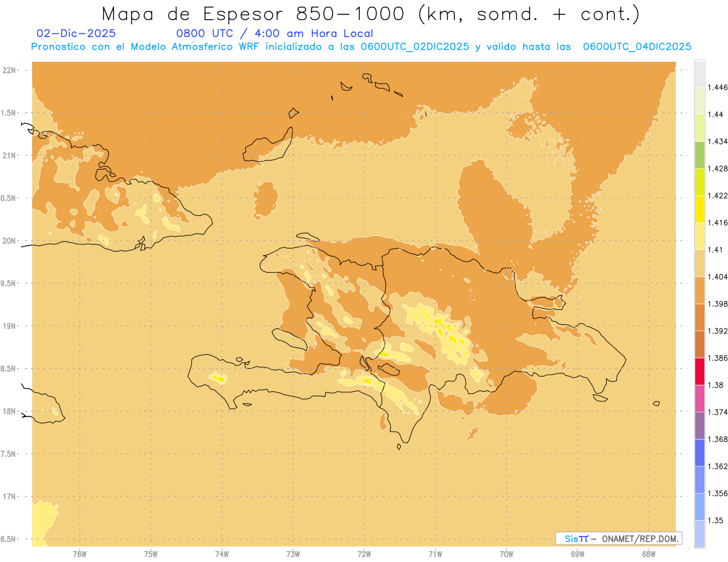Pick the pink swatch between 1.374 and 1.38

pyautogui.click(x=699, y=398)
